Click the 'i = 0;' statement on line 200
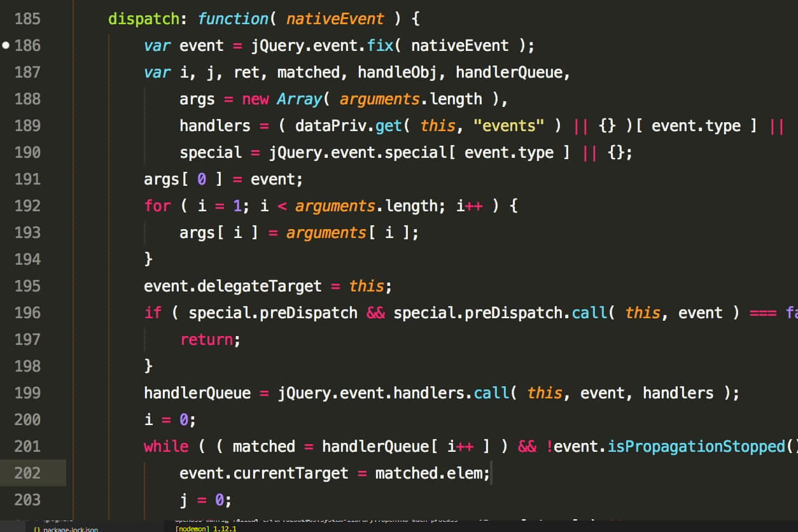 171,420
